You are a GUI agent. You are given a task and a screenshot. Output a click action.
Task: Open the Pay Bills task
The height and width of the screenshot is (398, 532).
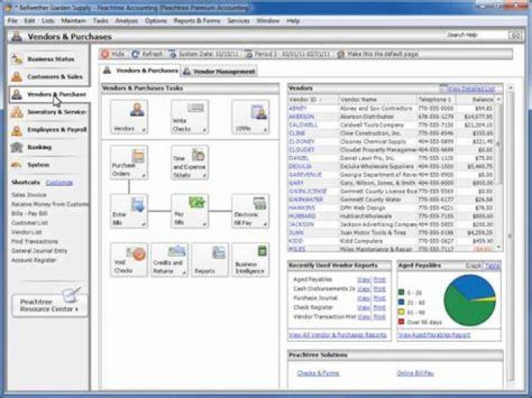coord(190,211)
